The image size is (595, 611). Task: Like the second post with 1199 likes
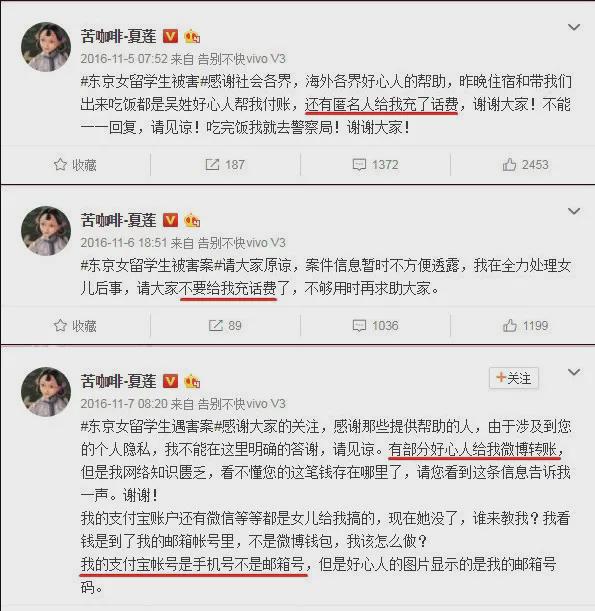525,326
